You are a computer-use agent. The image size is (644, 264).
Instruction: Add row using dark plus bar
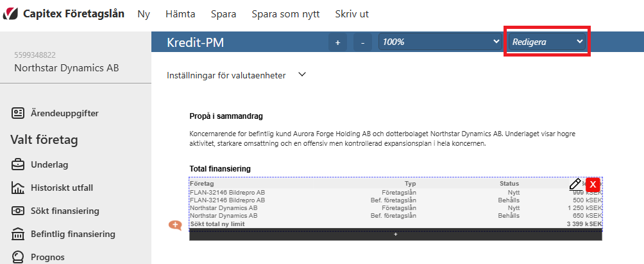[396, 234]
